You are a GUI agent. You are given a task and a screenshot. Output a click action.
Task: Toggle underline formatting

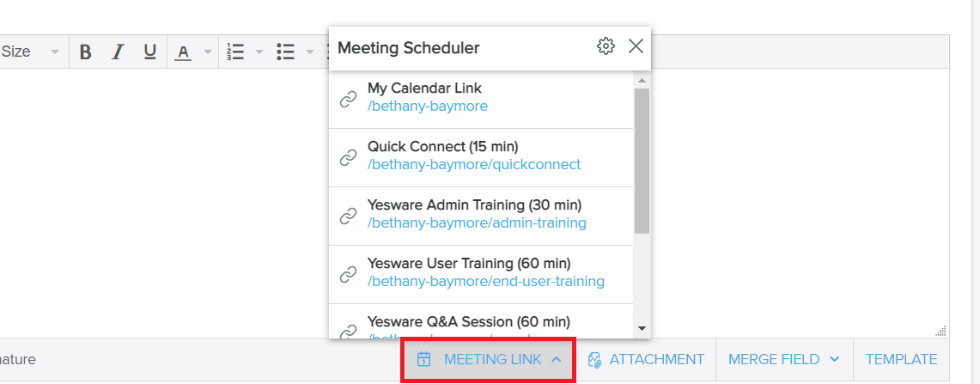tap(149, 52)
